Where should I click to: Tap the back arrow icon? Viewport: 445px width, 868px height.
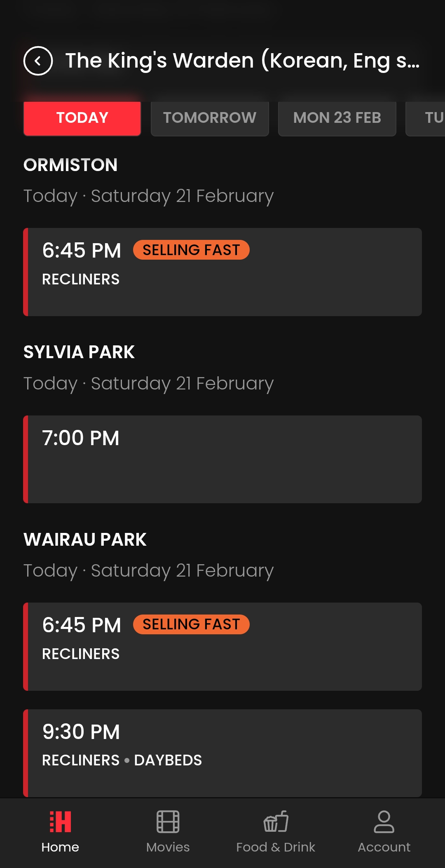pyautogui.click(x=38, y=61)
